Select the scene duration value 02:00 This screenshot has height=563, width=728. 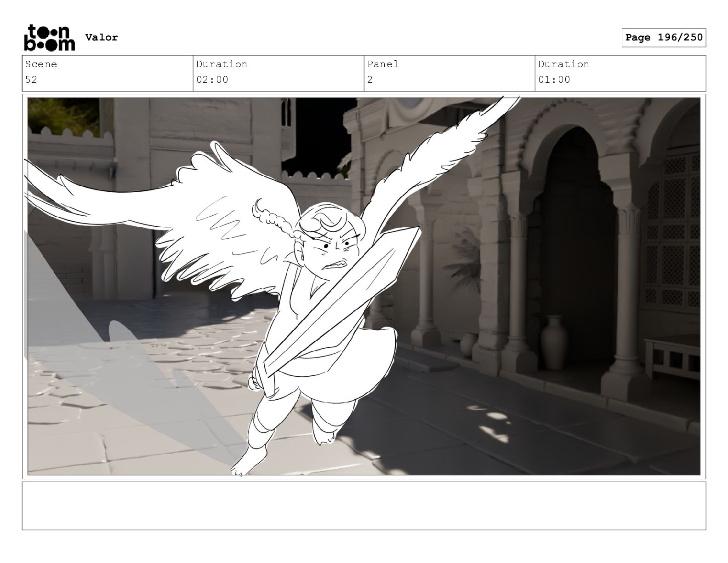tap(212, 80)
